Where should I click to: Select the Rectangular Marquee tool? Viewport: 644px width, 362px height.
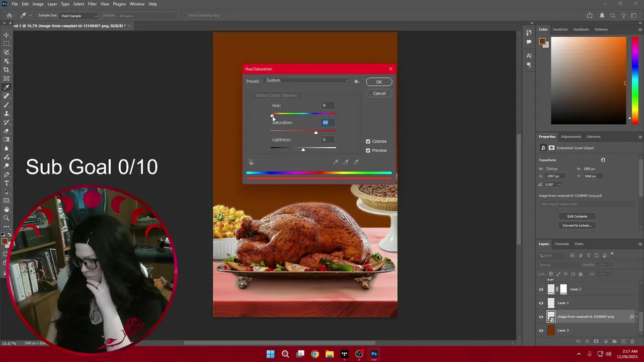[x=7, y=44]
